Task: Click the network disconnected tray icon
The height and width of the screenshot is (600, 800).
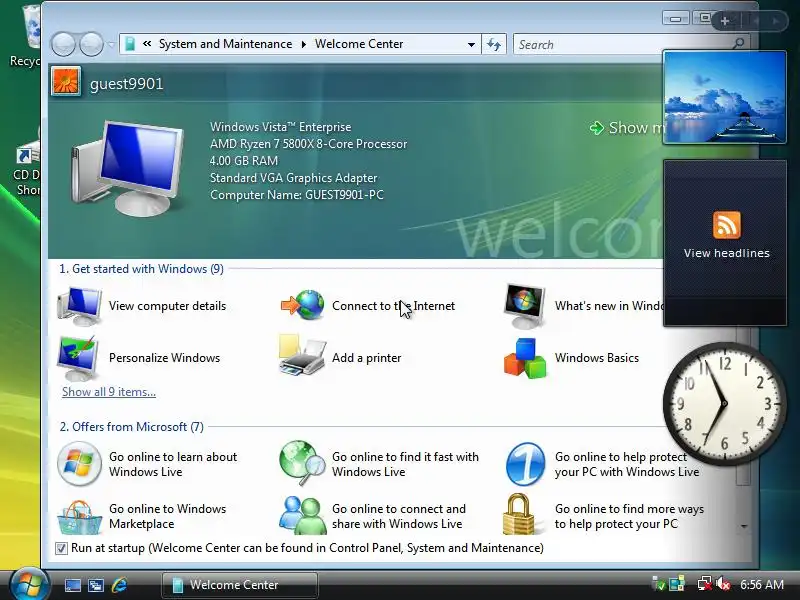Action: click(x=705, y=584)
